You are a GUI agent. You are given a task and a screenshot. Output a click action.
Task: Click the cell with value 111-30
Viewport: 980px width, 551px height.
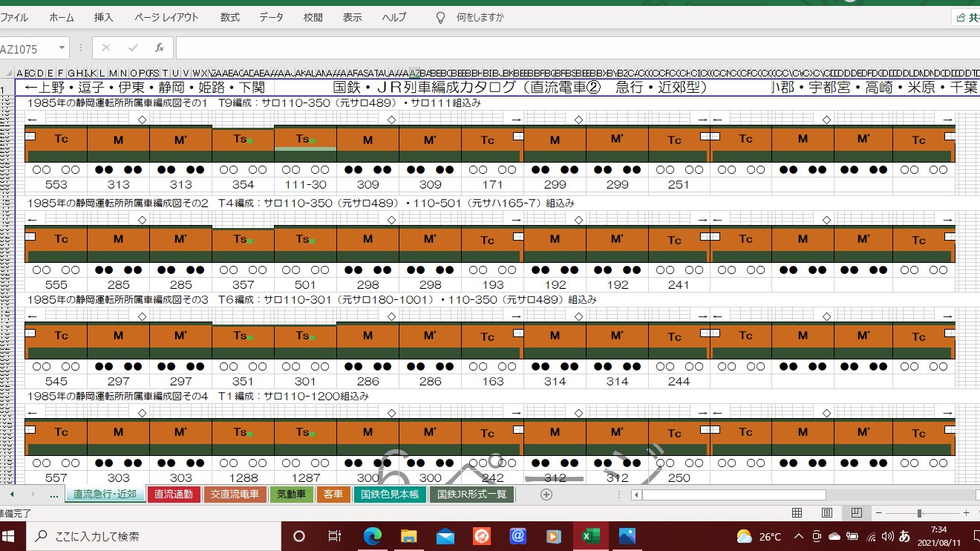point(305,185)
